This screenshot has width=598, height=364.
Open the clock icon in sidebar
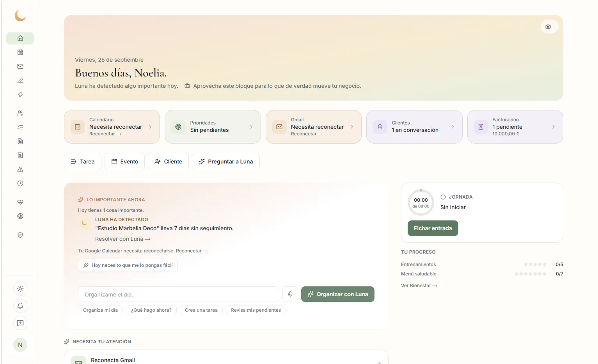coord(20,183)
